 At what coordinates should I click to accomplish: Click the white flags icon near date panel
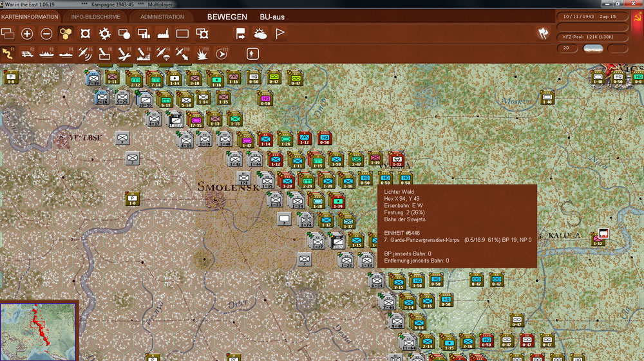pos(543,33)
